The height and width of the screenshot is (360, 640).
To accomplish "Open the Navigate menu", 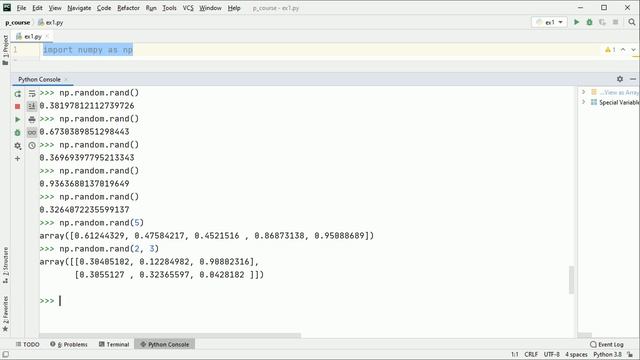I will coord(79,8).
